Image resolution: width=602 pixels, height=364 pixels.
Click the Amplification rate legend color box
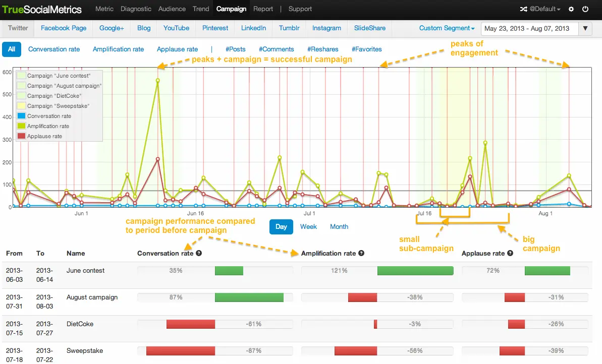(21, 126)
